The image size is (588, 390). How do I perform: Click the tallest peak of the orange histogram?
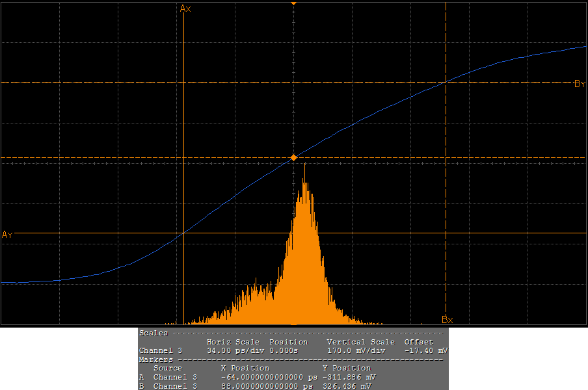(304, 166)
